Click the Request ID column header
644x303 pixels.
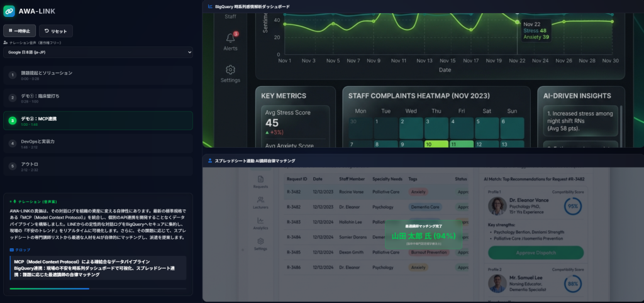point(297,179)
